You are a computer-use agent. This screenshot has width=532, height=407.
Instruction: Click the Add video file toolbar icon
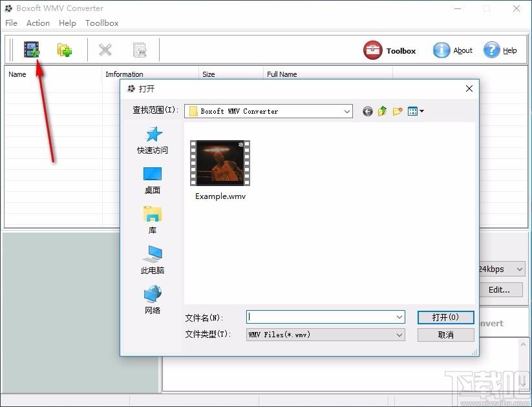click(x=32, y=50)
